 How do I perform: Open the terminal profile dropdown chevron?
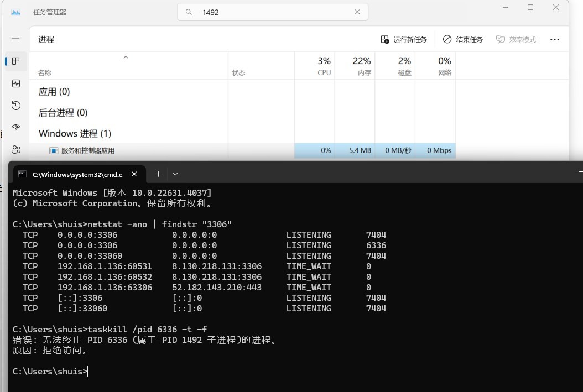coord(175,174)
